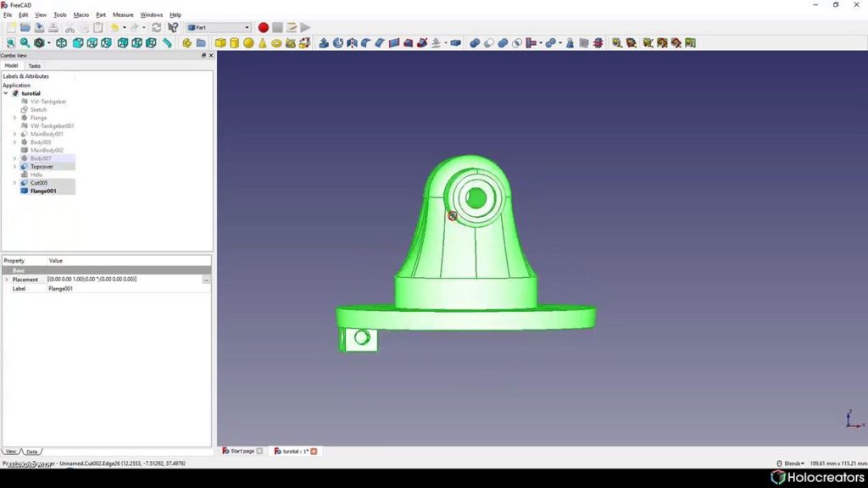Select the Chamfer tool

[x=380, y=43]
